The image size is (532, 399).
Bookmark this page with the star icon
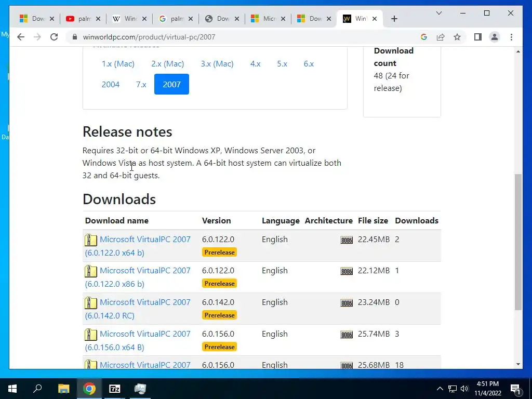(x=457, y=37)
